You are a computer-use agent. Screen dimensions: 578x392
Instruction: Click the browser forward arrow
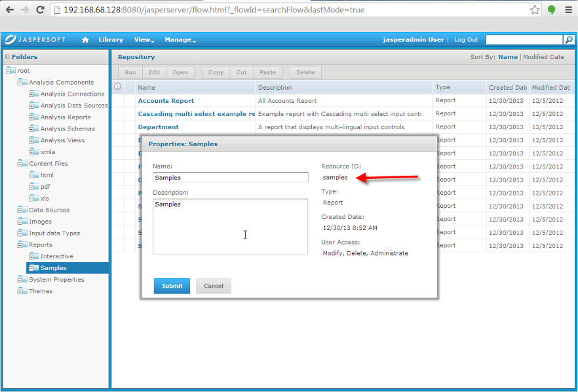(25, 10)
